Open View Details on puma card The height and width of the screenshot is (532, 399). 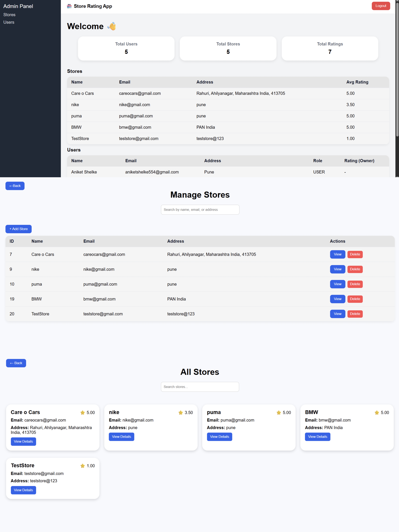(219, 436)
